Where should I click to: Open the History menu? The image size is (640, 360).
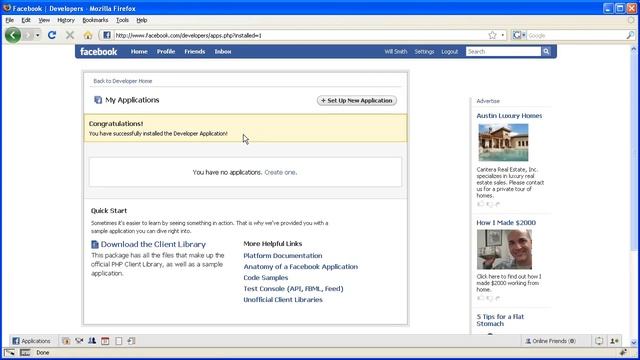(66, 20)
